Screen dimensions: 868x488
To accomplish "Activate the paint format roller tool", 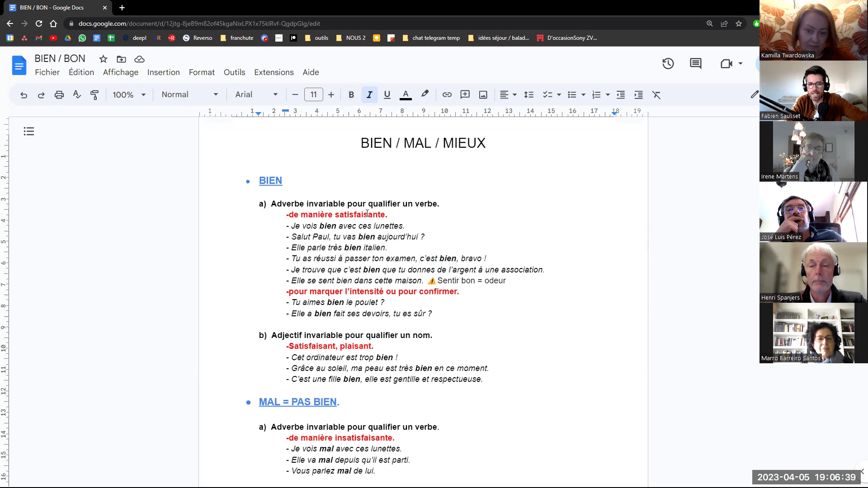I will tap(94, 95).
